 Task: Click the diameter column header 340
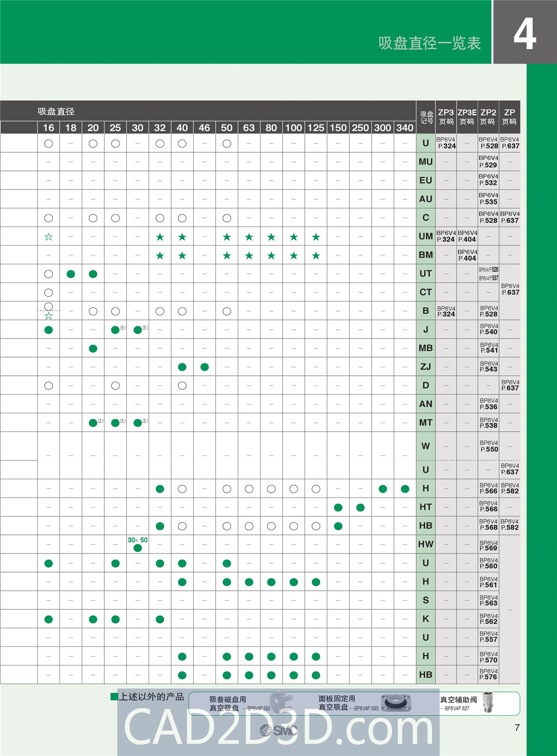pos(405,128)
